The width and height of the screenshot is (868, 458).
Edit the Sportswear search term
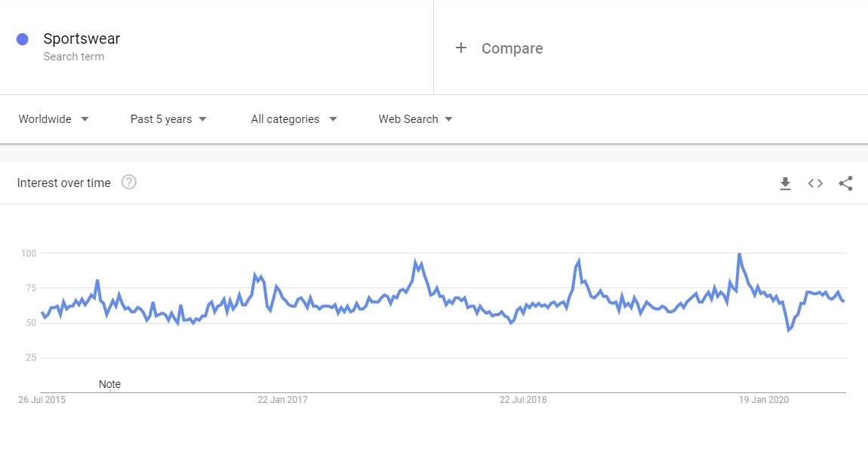(82, 38)
